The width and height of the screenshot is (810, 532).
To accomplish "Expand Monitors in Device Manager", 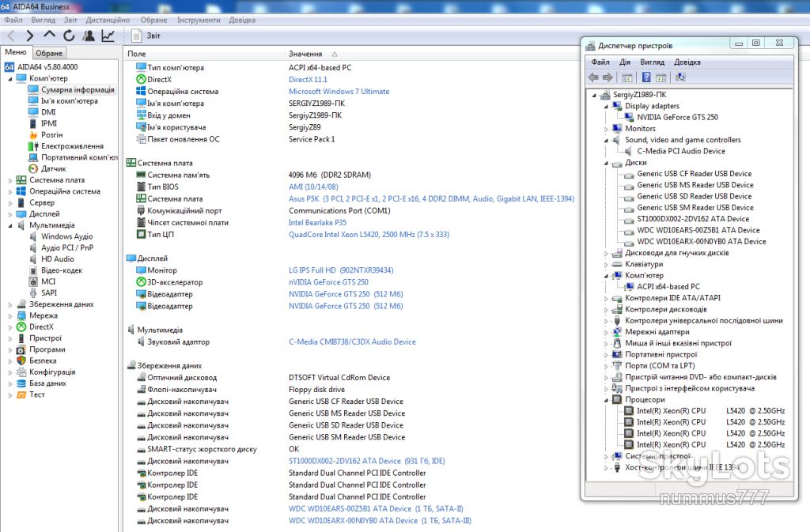I will pyautogui.click(x=607, y=129).
